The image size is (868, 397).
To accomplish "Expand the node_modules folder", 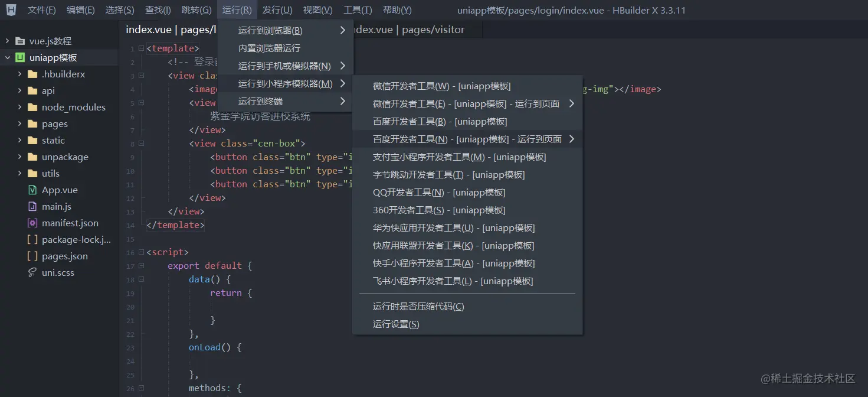I will [19, 107].
